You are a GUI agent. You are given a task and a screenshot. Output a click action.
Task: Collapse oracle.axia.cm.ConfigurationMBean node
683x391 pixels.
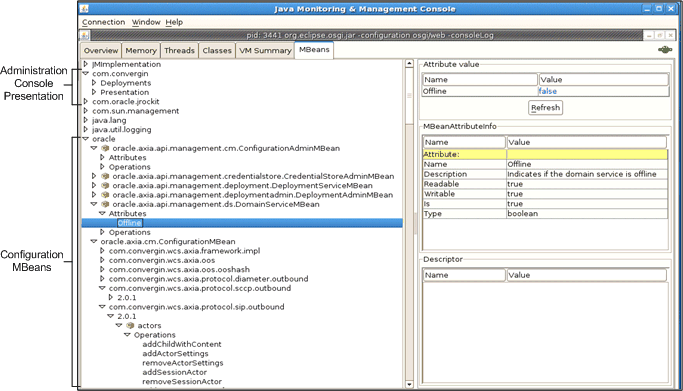tap(94, 241)
